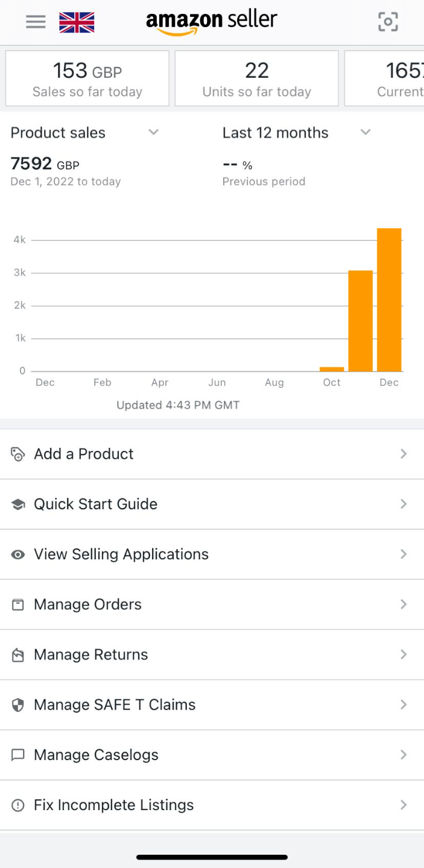
Task: Open the Sales so far today card
Action: (87, 79)
